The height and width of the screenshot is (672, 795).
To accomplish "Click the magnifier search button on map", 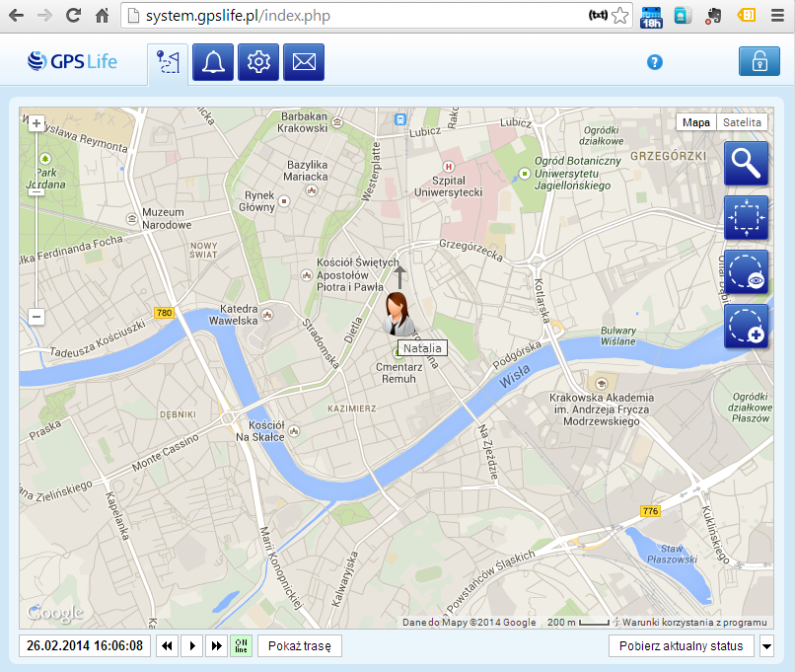I will [746, 164].
